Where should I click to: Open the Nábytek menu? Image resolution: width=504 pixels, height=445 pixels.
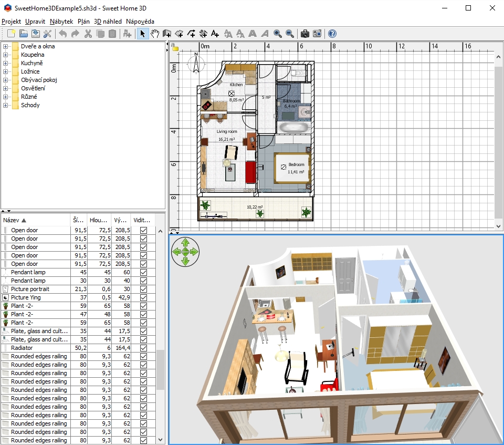click(x=62, y=22)
